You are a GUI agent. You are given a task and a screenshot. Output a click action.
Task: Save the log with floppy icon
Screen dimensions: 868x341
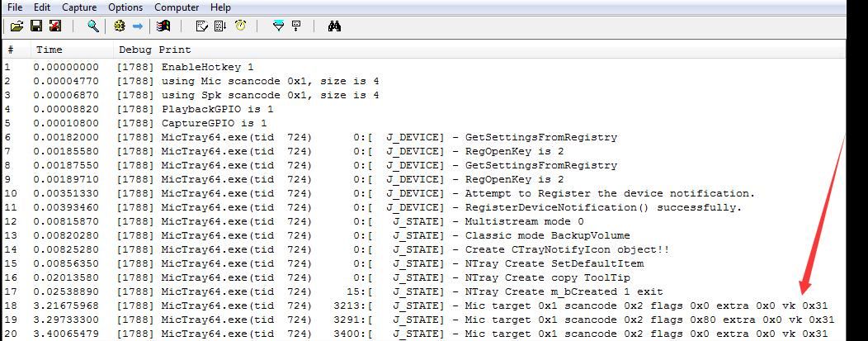pos(36,26)
